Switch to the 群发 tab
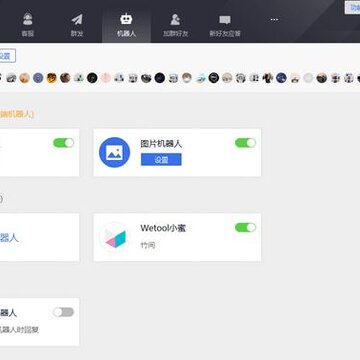This screenshot has height=360, width=360. point(77,24)
